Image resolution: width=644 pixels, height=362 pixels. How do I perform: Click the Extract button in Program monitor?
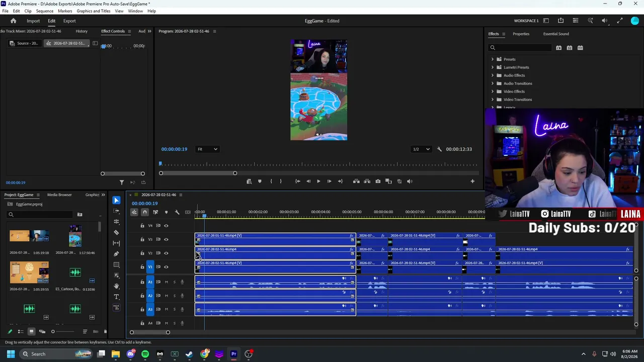367,182
